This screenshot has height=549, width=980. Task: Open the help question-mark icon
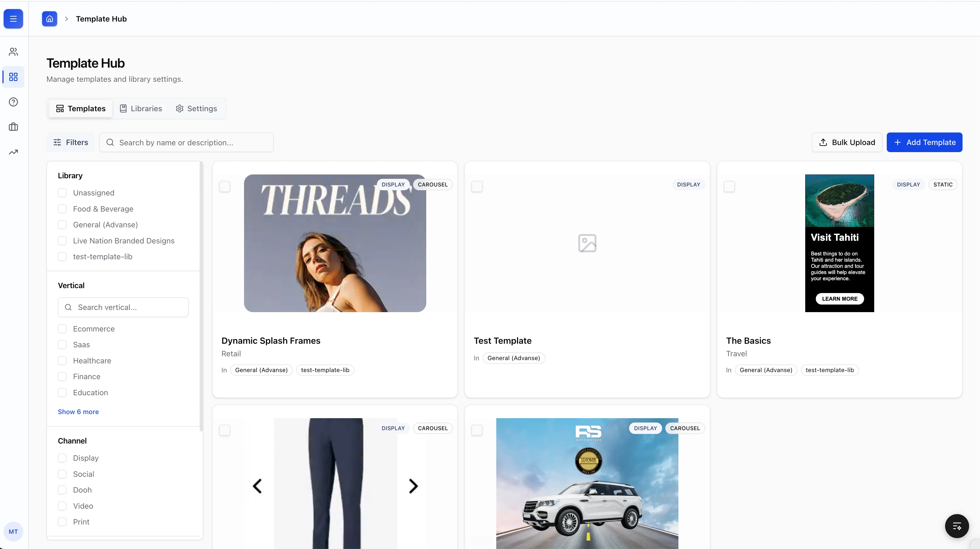[x=13, y=102]
